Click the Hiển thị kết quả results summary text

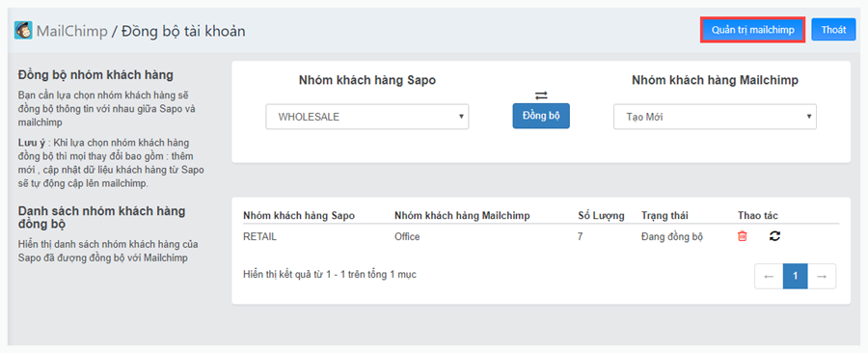330,274
